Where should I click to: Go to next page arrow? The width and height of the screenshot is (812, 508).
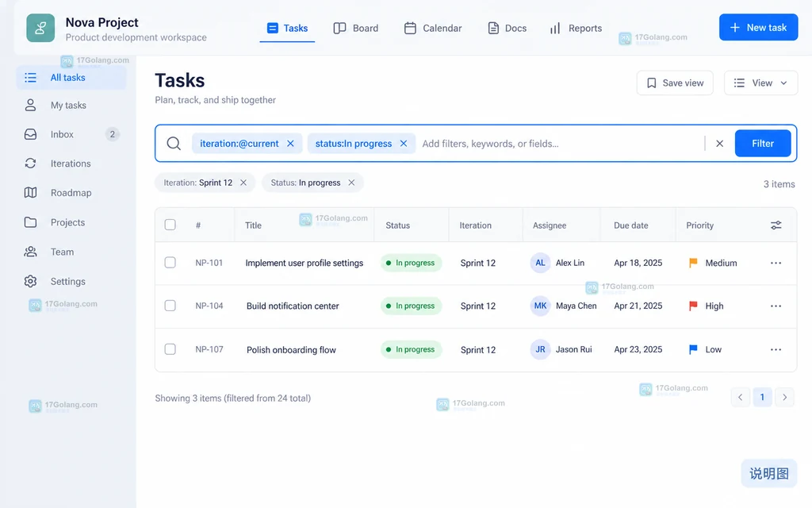(x=784, y=397)
